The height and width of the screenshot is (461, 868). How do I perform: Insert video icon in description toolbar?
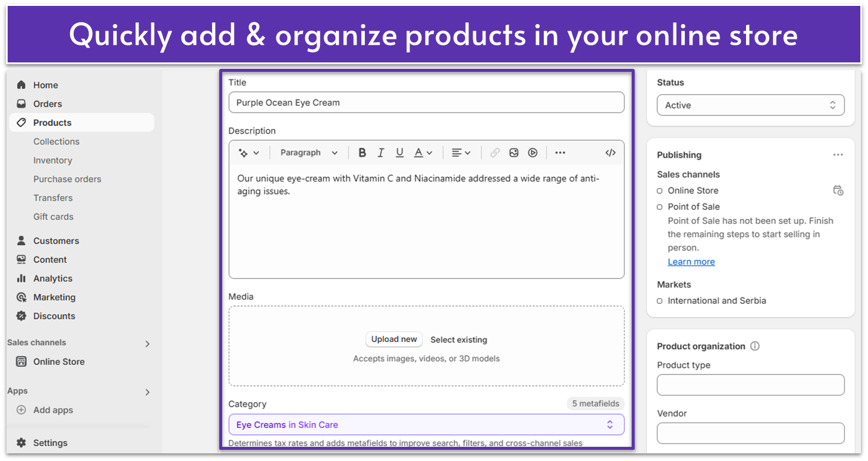(533, 152)
